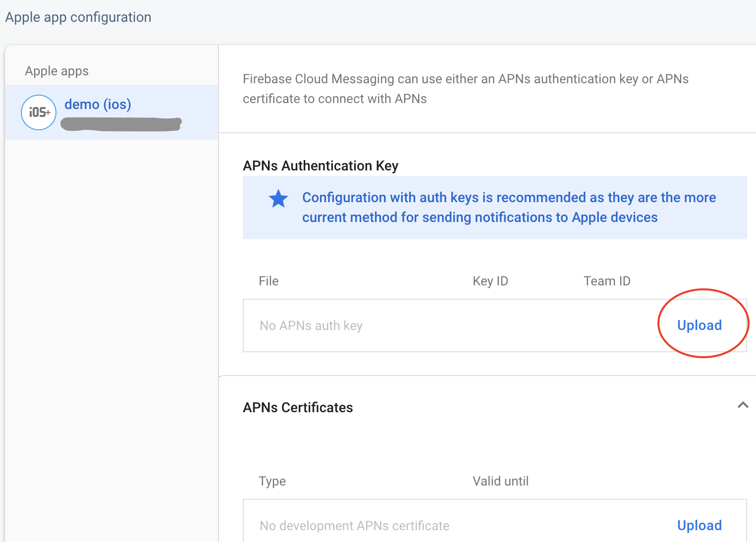Click the Valid until column header
The width and height of the screenshot is (756, 542).
[500, 481]
